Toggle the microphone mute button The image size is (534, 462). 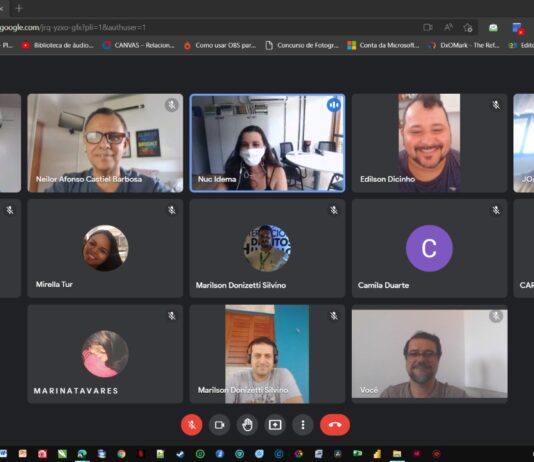pos(192,425)
